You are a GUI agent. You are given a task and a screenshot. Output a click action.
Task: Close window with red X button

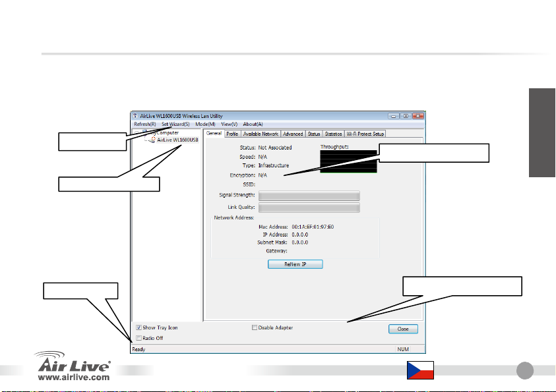(418, 116)
